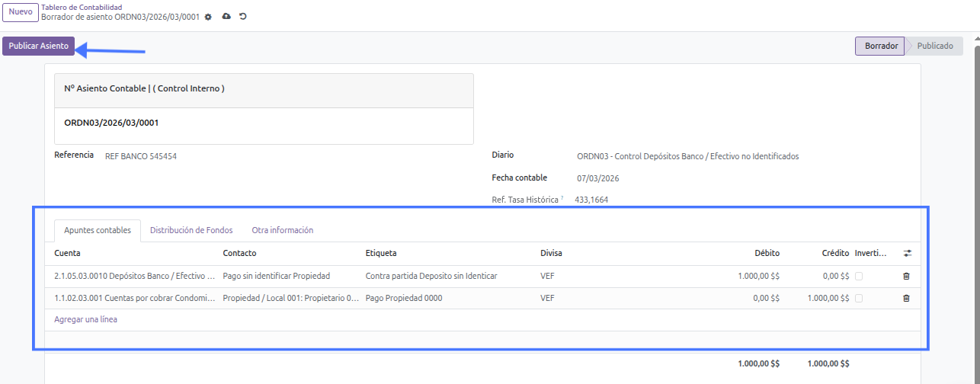Click Agregar una línea link
The height and width of the screenshot is (384, 980).
coord(85,320)
